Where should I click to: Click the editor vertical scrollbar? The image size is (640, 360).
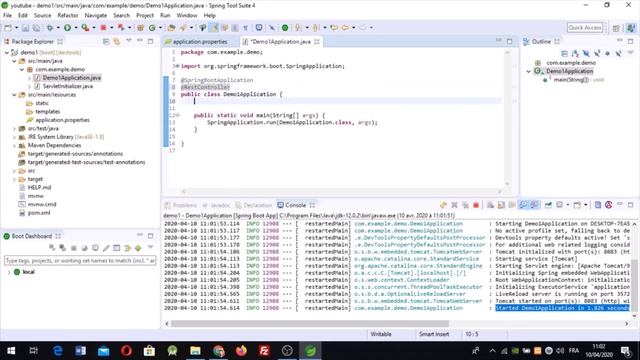pos(507,118)
